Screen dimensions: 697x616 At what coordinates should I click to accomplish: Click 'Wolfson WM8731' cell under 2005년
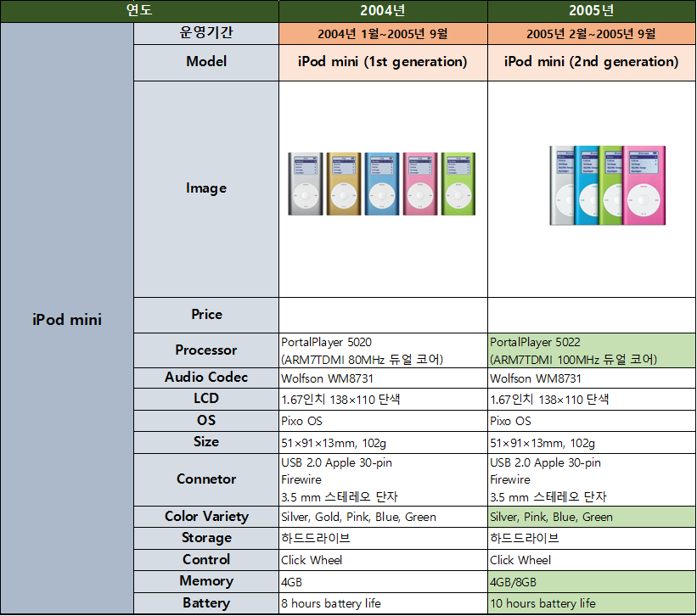[x=592, y=378]
